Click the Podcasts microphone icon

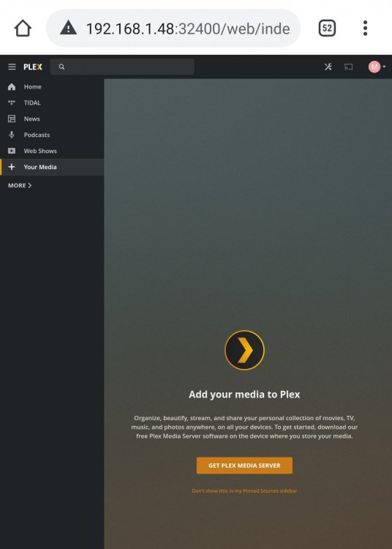point(12,135)
